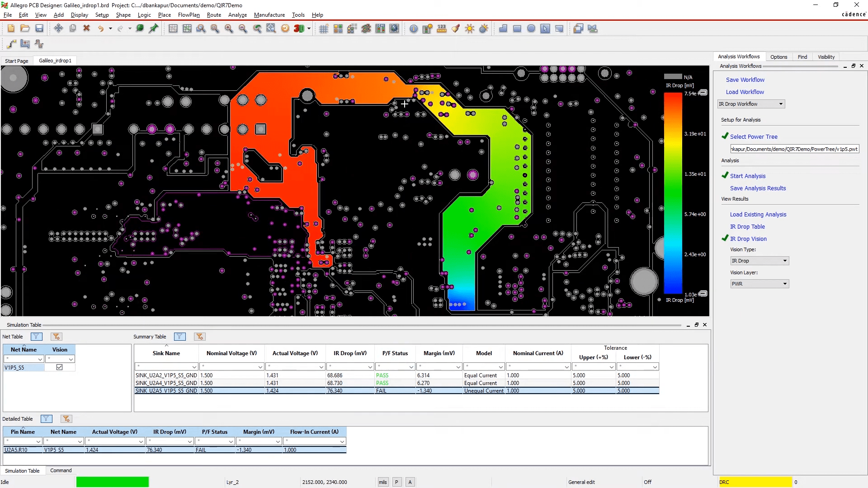Click the IR Drop color gradient bar
The height and width of the screenshot is (488, 868).
673,193
